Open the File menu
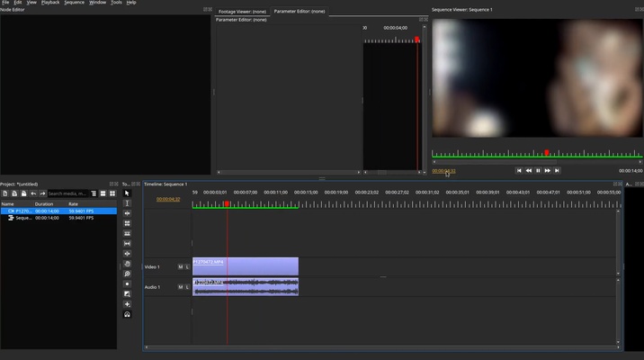 (x=5, y=3)
